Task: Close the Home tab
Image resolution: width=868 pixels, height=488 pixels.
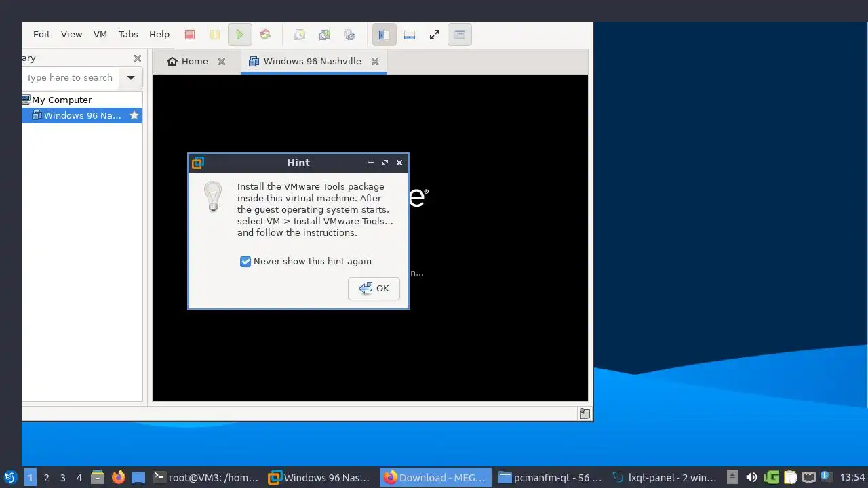Action: pos(222,62)
